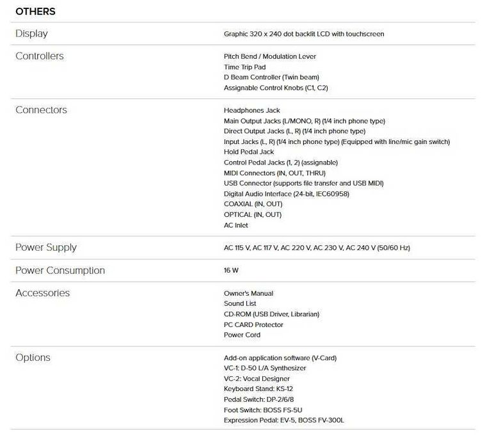Select the Controllers row label
The height and width of the screenshot is (448, 494).
(40, 56)
